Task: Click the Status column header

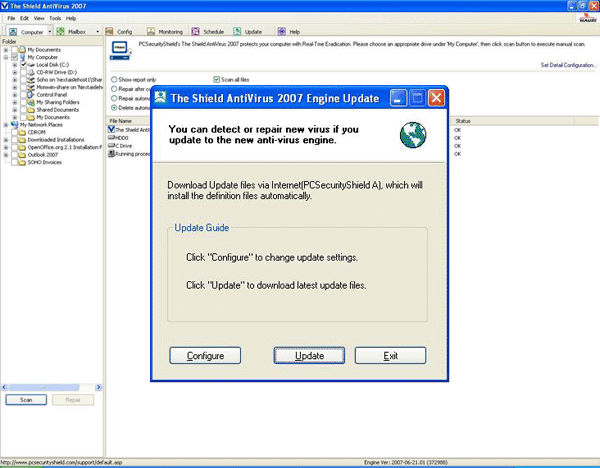Action: (513, 121)
